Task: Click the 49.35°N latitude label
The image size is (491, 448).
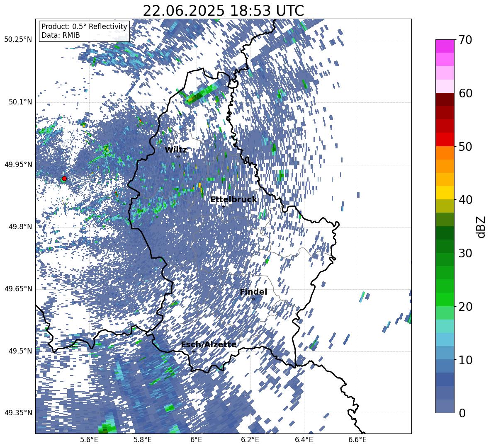Action: (18, 413)
